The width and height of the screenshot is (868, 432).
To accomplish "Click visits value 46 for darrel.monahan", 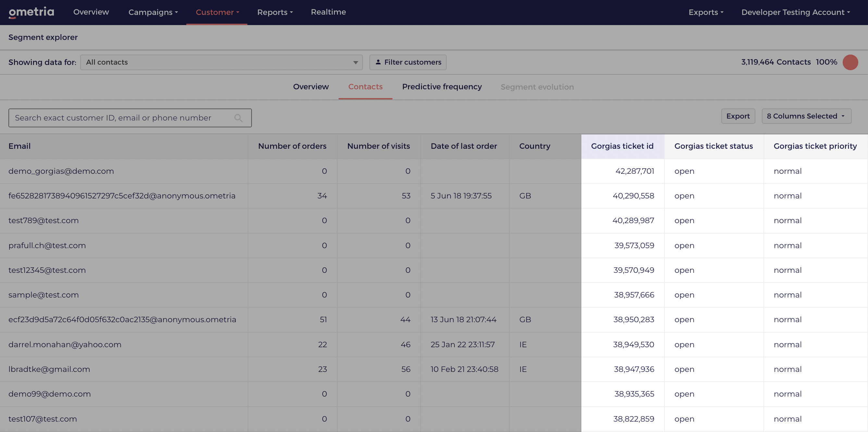I will 405,344.
